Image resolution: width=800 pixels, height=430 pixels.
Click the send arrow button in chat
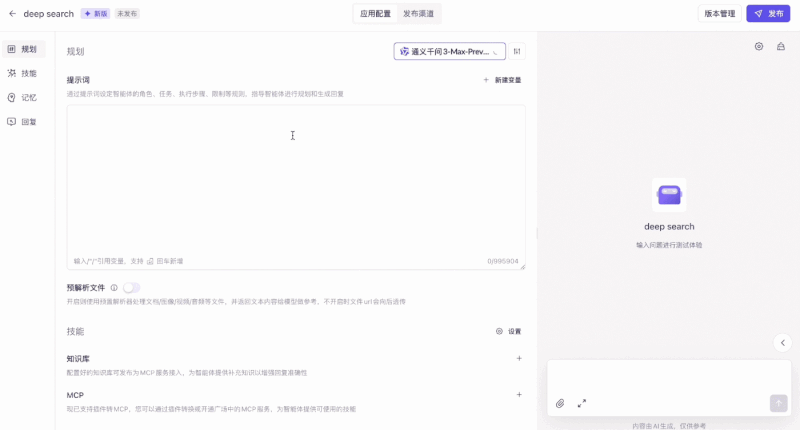tap(778, 403)
